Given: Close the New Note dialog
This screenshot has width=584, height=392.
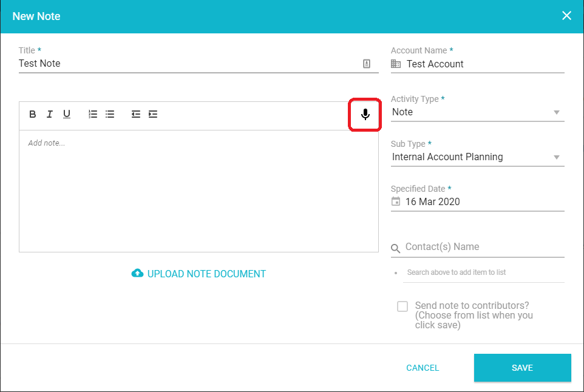Looking at the screenshot, I should pos(566,16).
